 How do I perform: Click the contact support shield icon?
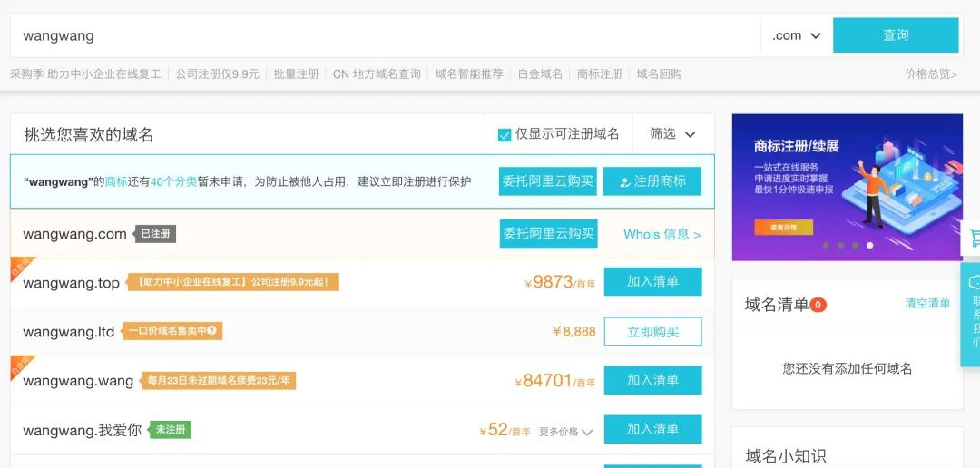click(x=973, y=281)
